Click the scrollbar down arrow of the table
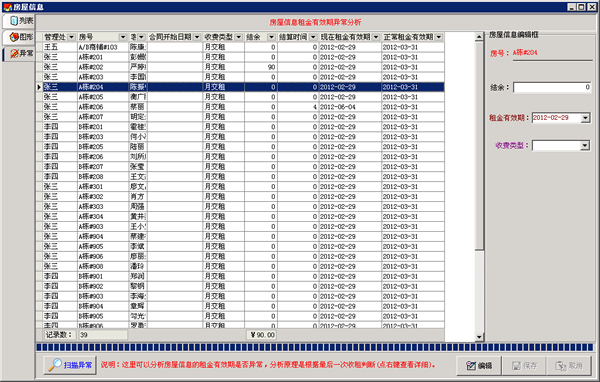 [479, 337]
